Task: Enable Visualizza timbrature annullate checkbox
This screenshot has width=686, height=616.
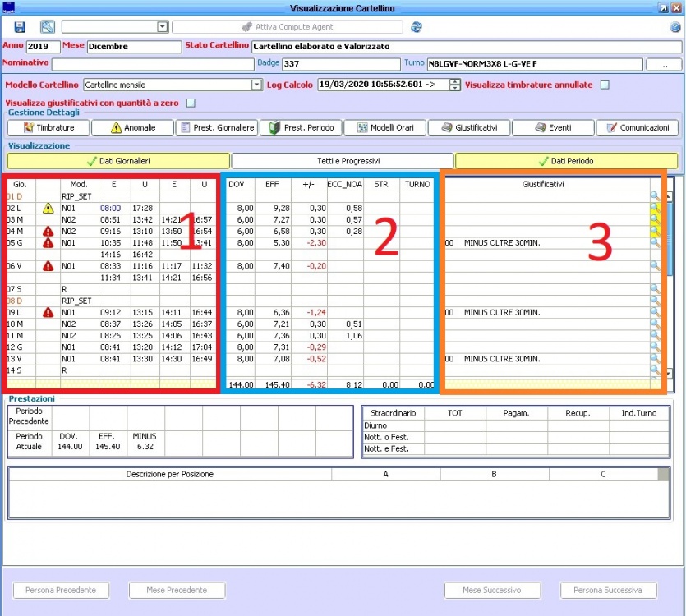Action: click(605, 85)
